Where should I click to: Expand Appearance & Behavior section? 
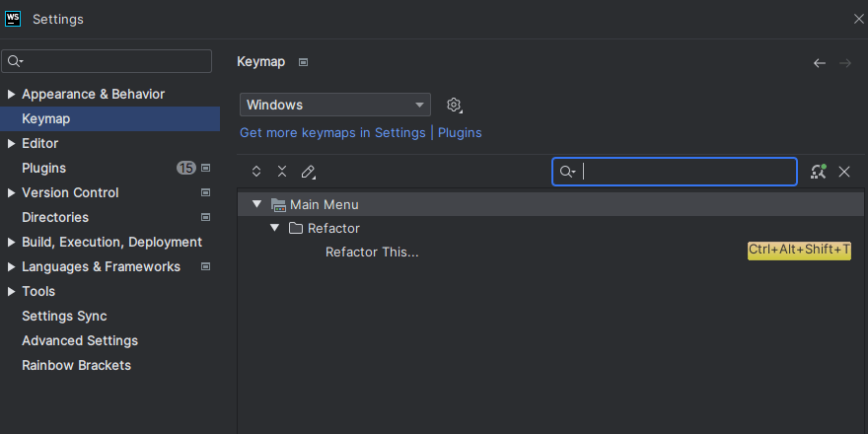tap(11, 94)
